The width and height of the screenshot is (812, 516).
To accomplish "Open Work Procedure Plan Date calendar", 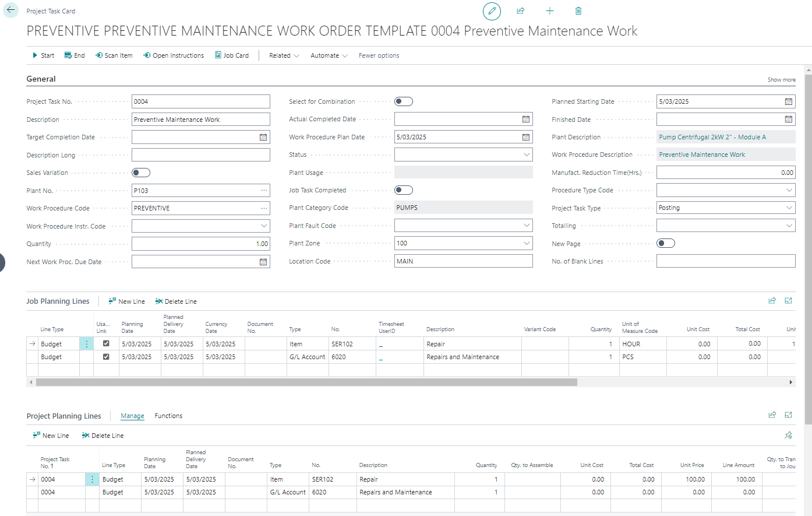I will coord(526,137).
